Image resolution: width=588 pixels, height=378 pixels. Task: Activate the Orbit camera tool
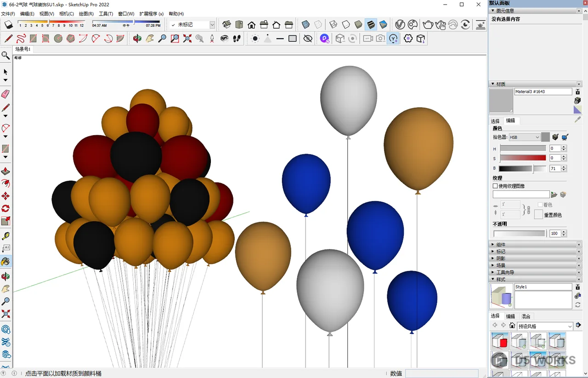coord(137,39)
